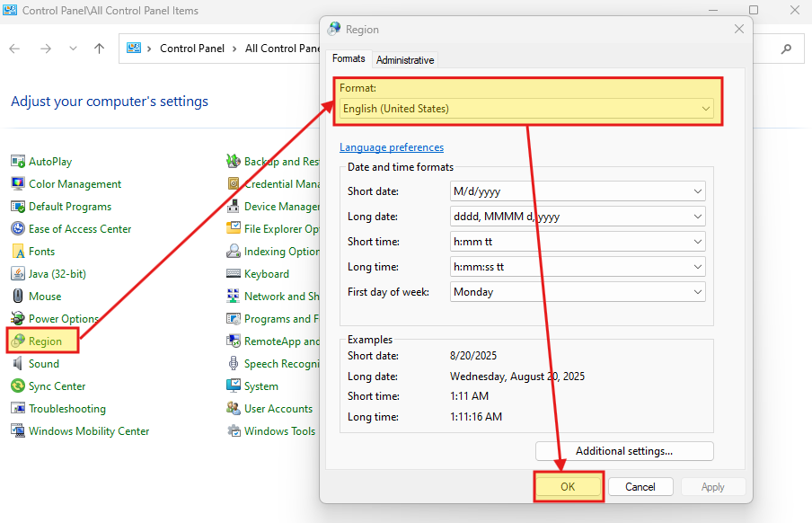The width and height of the screenshot is (812, 523).
Task: Open the AutoPlay control panel icon
Action: pyautogui.click(x=18, y=162)
